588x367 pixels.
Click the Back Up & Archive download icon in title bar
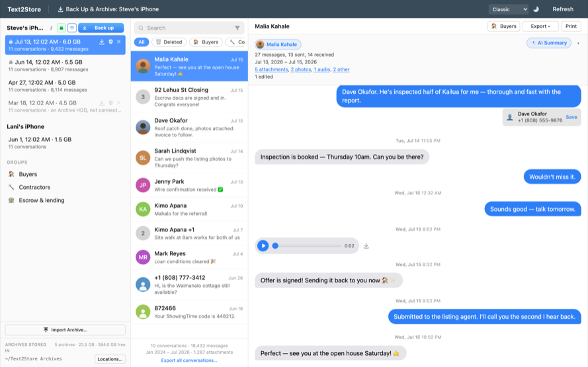(x=60, y=9)
